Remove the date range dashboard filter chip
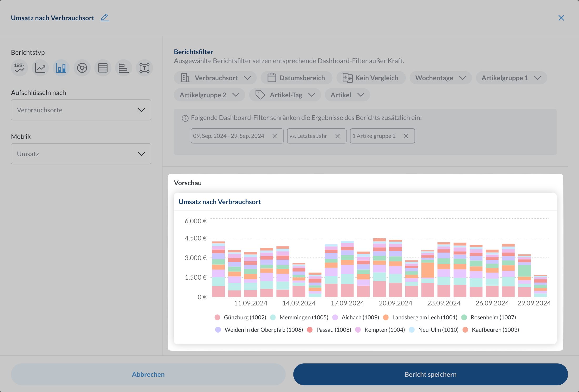This screenshot has height=392, width=579. coord(274,136)
